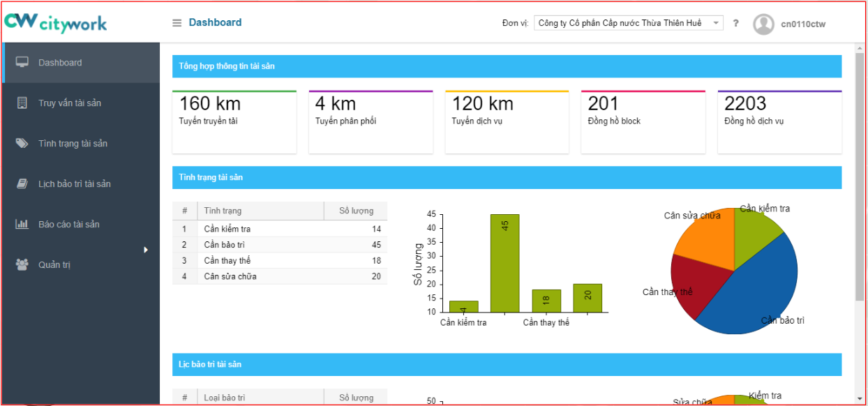Click the vertical scrollbar thumb

coord(860,176)
